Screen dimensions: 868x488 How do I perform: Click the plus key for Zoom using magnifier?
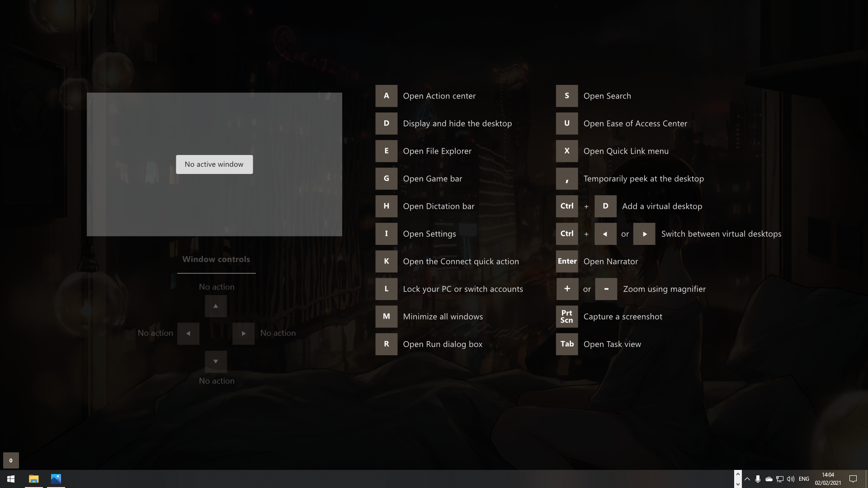(567, 289)
